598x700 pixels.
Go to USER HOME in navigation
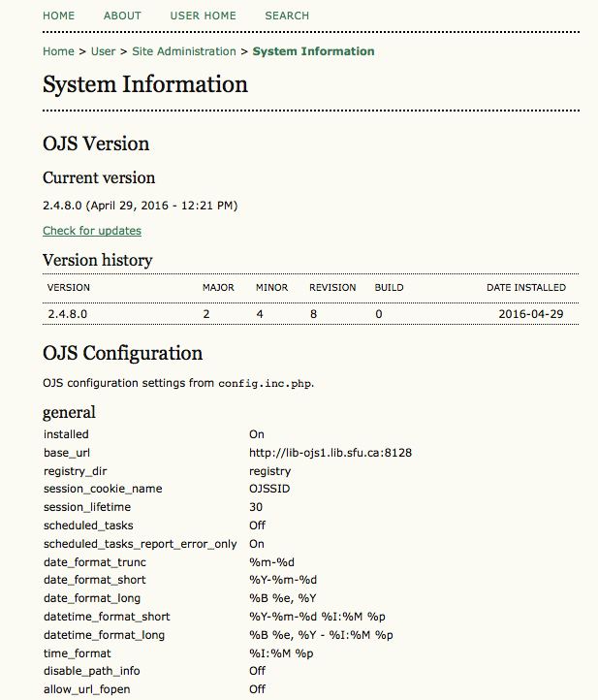[204, 16]
